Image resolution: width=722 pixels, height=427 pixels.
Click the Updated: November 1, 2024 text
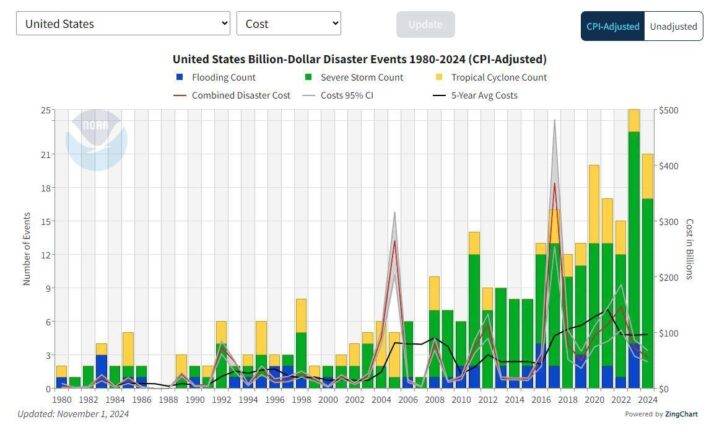tap(73, 414)
